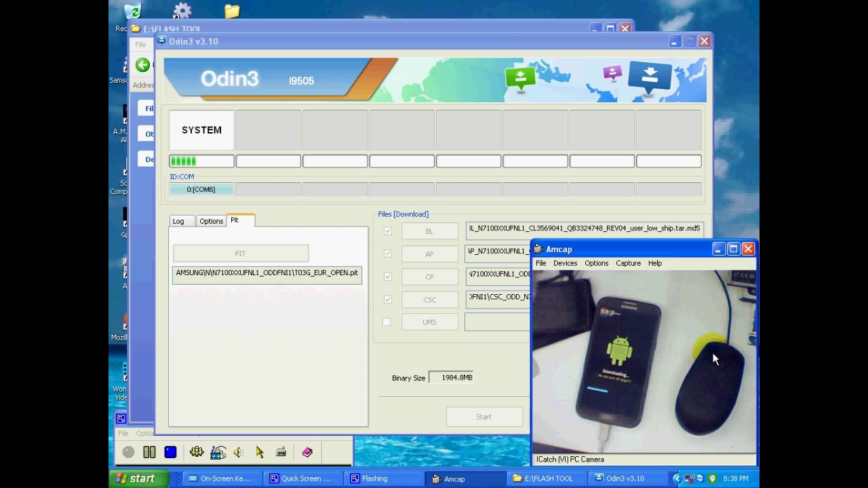Click the pause icon in recorder toolbar
The image size is (868, 488).
(149, 452)
